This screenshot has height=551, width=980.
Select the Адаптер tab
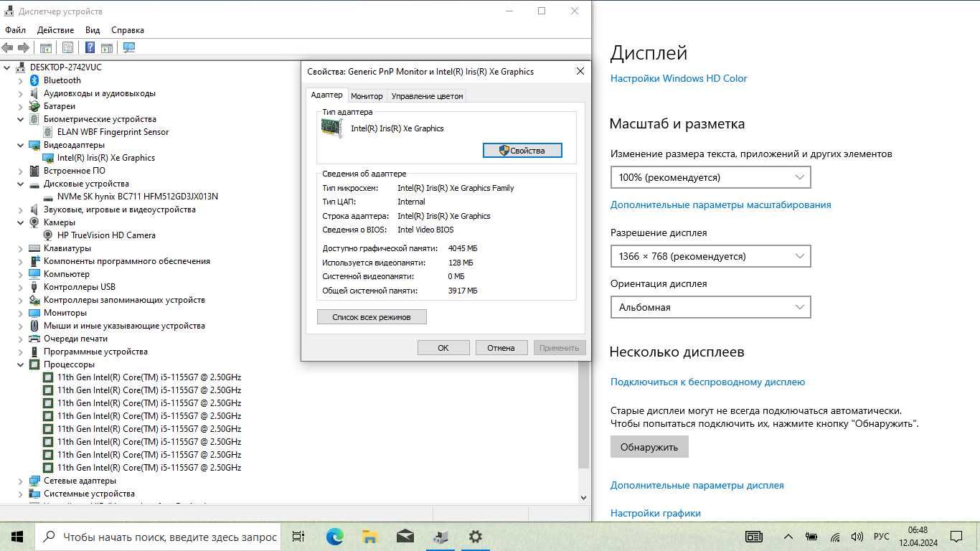click(x=326, y=95)
